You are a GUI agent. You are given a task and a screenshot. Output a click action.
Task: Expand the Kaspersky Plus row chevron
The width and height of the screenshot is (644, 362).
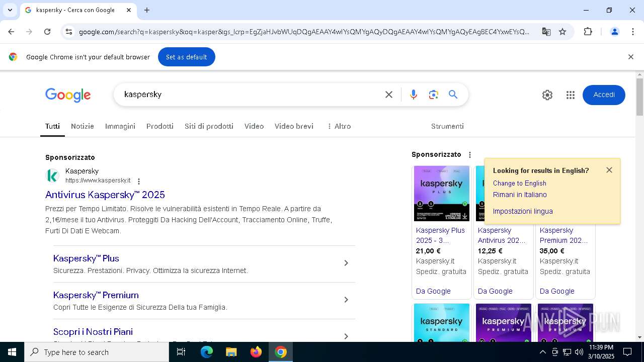tap(346, 263)
